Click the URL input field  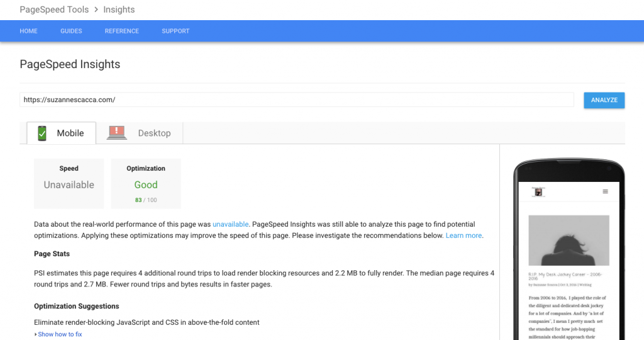click(x=297, y=99)
